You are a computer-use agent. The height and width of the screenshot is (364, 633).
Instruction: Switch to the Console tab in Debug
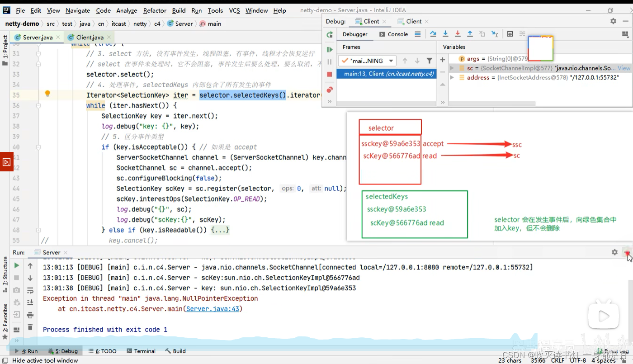pyautogui.click(x=393, y=34)
